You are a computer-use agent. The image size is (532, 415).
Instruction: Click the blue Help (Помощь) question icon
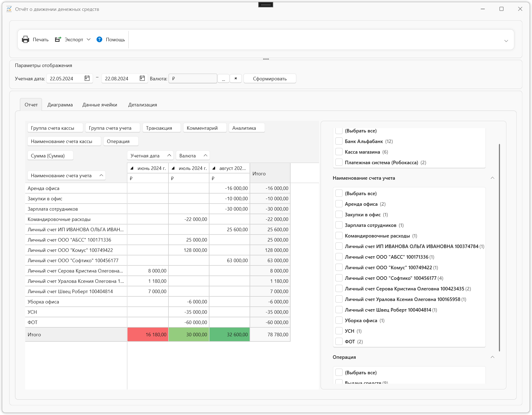point(99,40)
